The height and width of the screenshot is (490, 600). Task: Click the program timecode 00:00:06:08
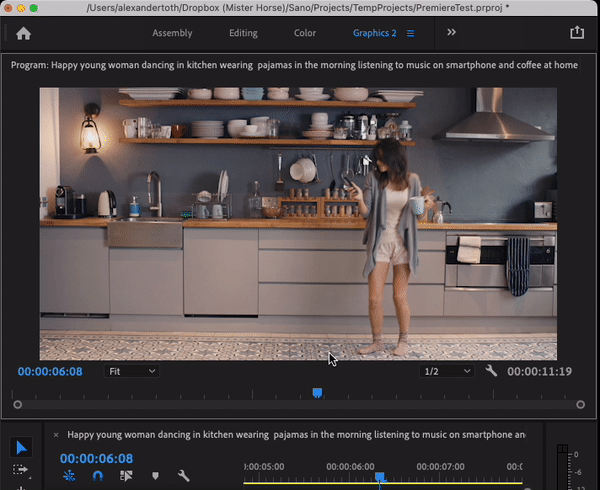(50, 372)
